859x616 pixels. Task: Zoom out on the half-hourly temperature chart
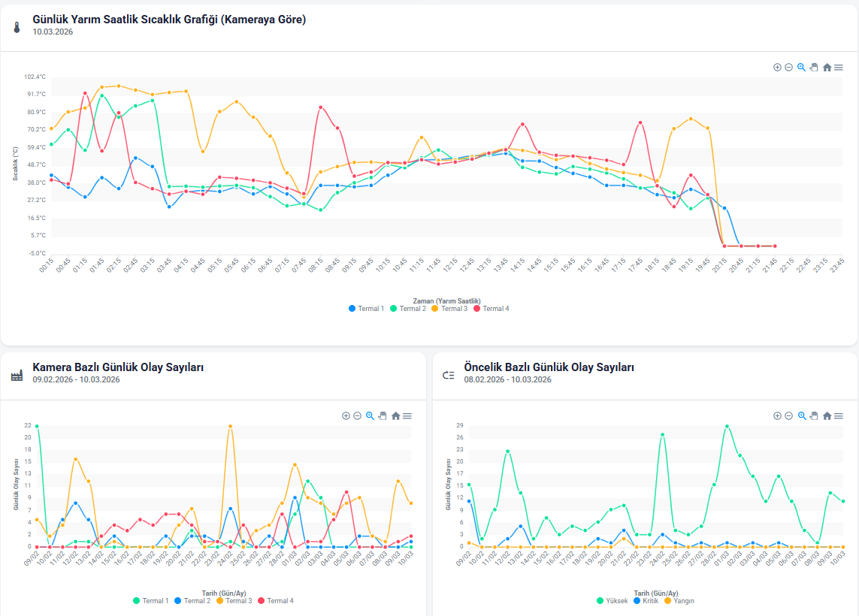pyautogui.click(x=788, y=67)
